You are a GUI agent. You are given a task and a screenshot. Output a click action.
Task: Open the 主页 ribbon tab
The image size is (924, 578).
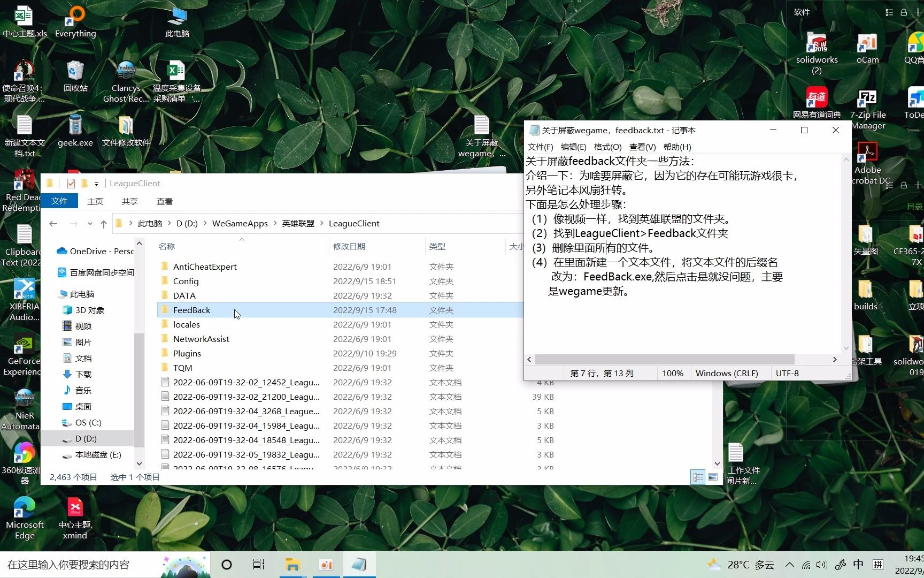[x=95, y=201]
